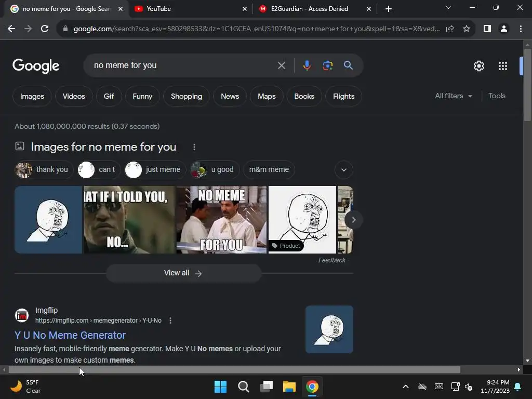Open weather widget showing 55°F Clear

click(x=26, y=387)
